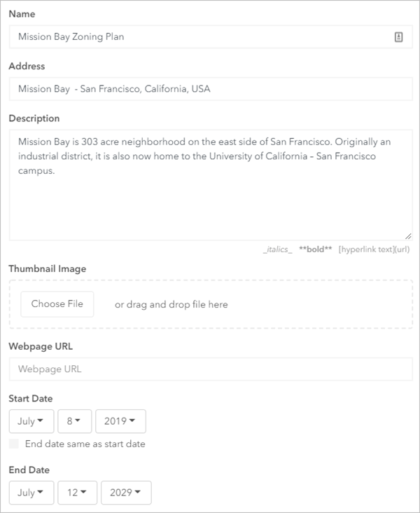Click the contact card icon in Name field
The image size is (420, 513).
(398, 37)
